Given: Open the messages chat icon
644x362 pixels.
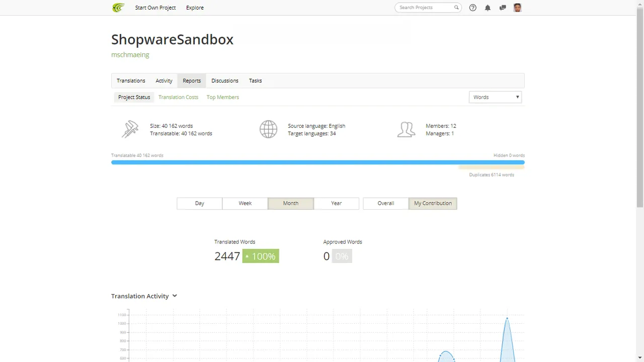Looking at the screenshot, I should pos(502,8).
